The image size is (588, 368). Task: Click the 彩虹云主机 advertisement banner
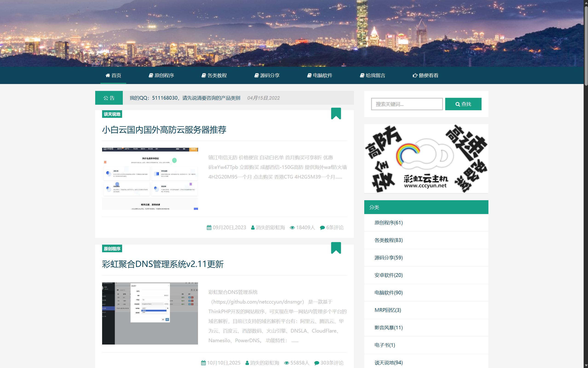point(426,159)
